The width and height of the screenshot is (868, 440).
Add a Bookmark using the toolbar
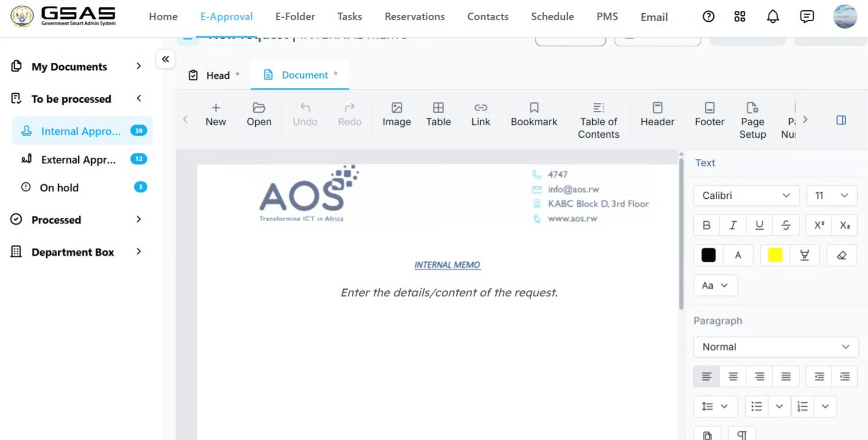pyautogui.click(x=534, y=114)
